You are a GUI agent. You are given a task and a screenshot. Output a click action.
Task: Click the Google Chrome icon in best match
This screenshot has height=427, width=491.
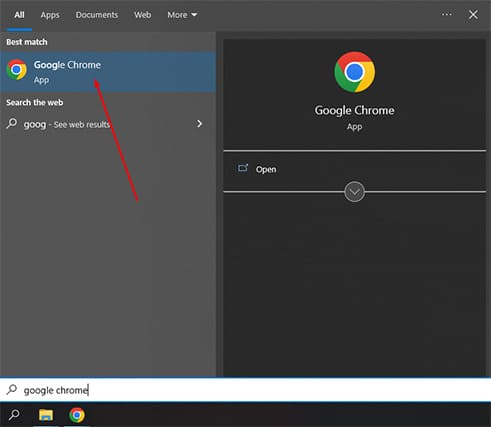[16, 70]
